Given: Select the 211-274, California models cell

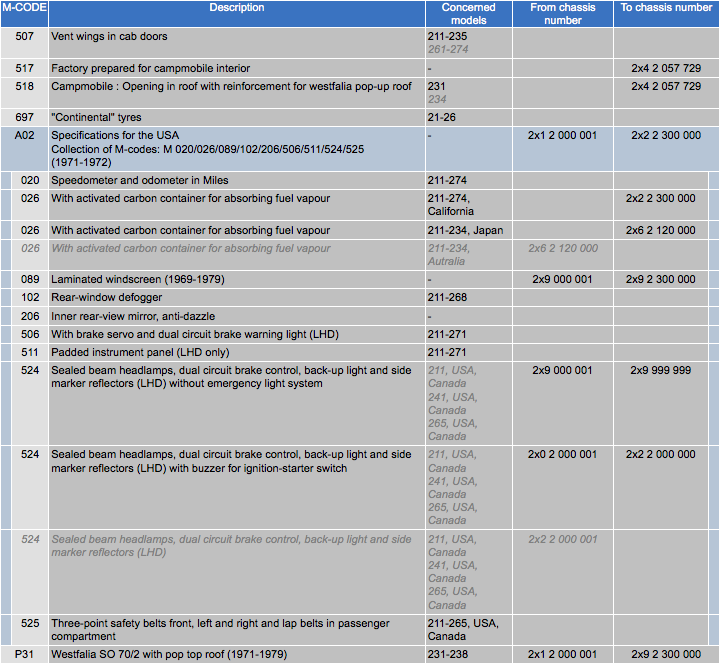Looking at the screenshot, I should (x=450, y=205).
